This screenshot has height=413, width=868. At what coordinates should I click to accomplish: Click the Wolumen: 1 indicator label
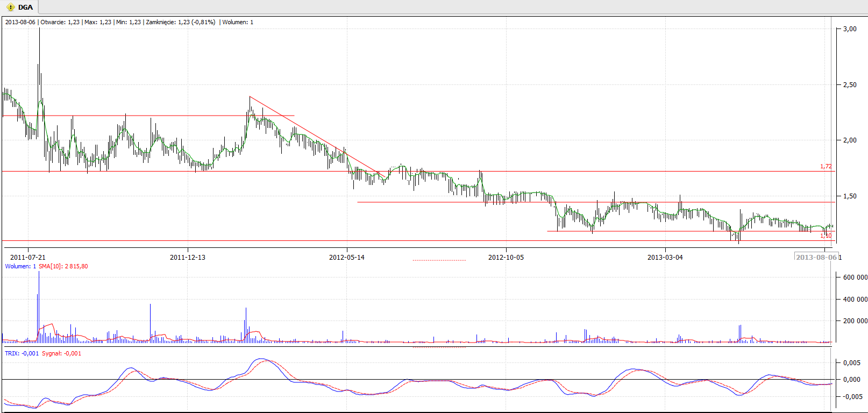coord(20,266)
